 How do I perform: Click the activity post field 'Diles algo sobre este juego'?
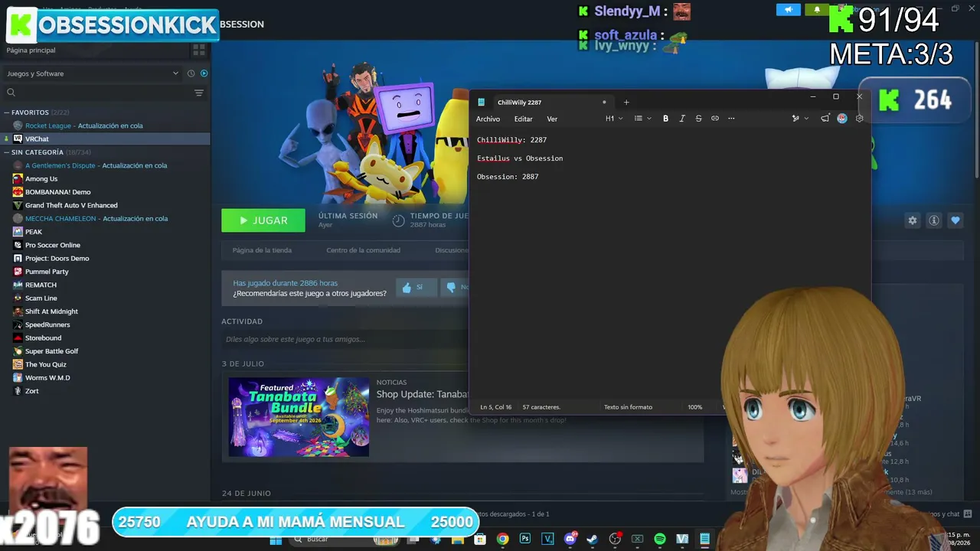(345, 339)
